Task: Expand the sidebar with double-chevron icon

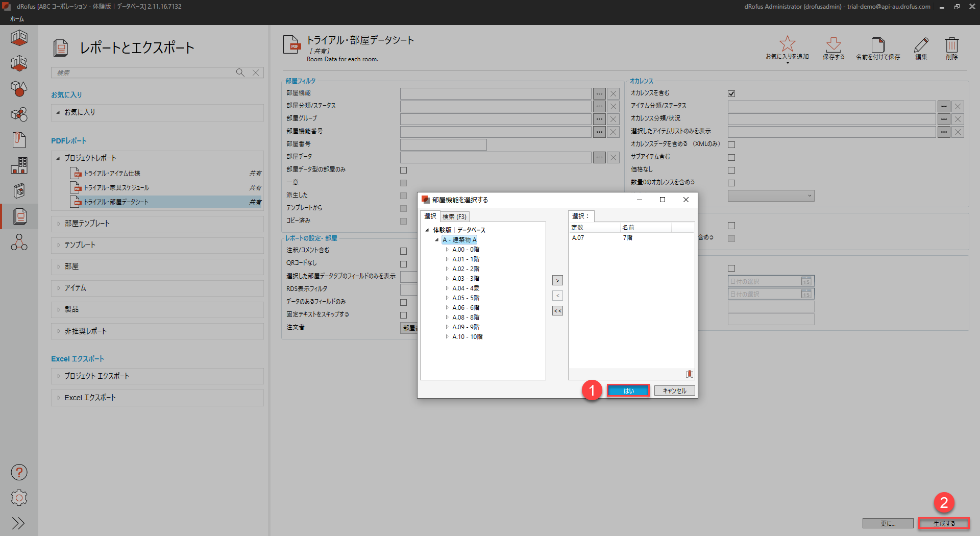Action: [x=19, y=523]
